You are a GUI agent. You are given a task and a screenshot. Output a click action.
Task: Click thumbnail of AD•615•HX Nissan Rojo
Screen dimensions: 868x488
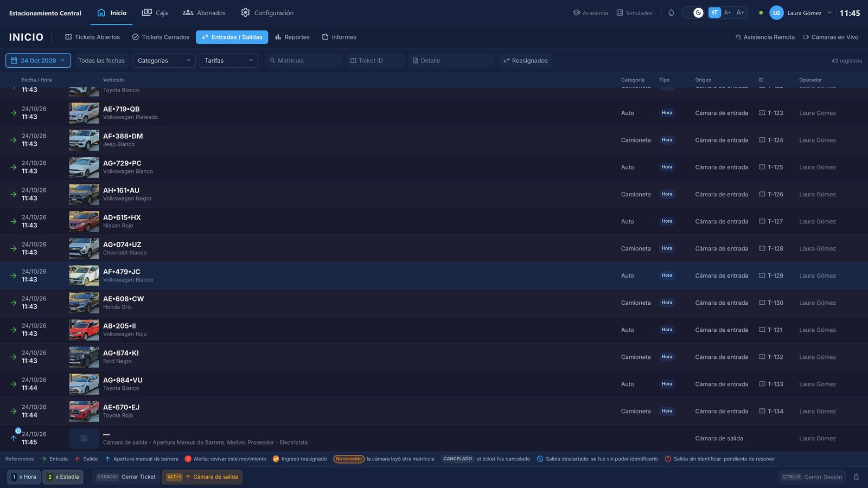[x=84, y=221]
